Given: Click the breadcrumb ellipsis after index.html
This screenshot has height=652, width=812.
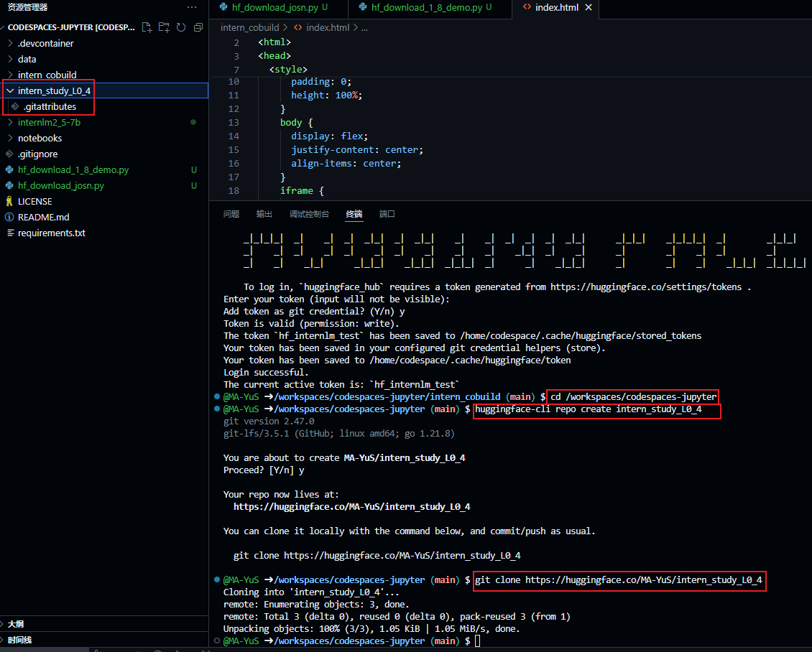Looking at the screenshot, I should coord(364,27).
